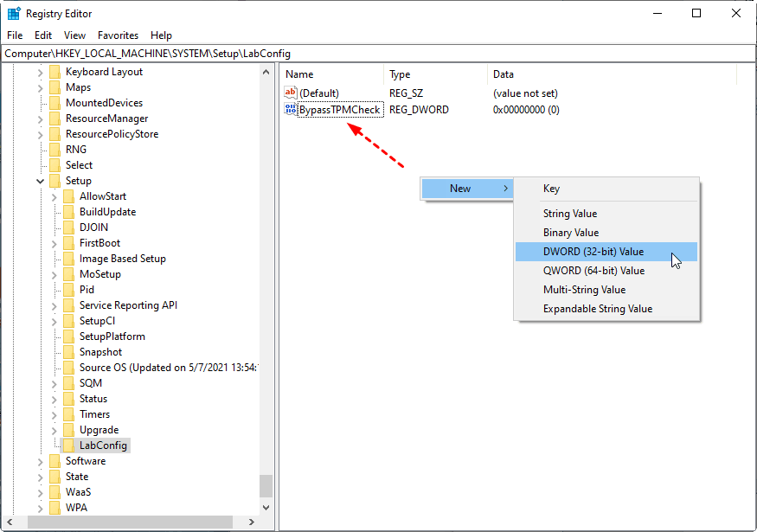
Task: Click the LabConfig folder icon
Action: click(69, 445)
